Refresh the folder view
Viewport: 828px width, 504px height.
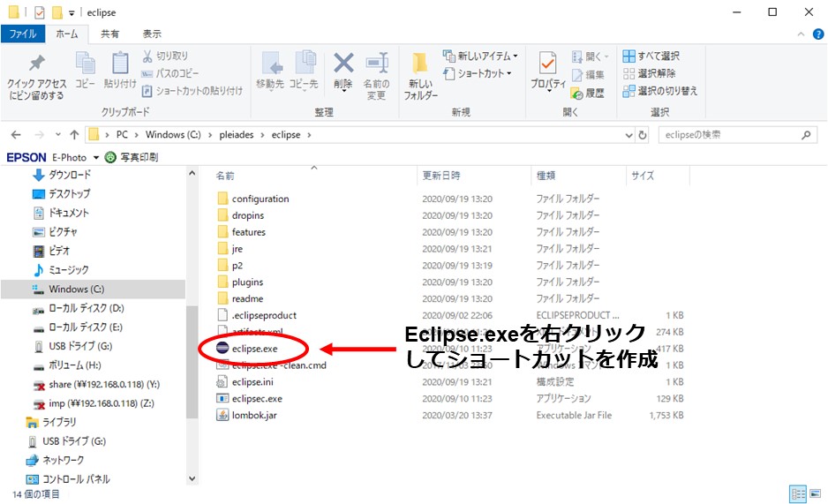tap(643, 135)
